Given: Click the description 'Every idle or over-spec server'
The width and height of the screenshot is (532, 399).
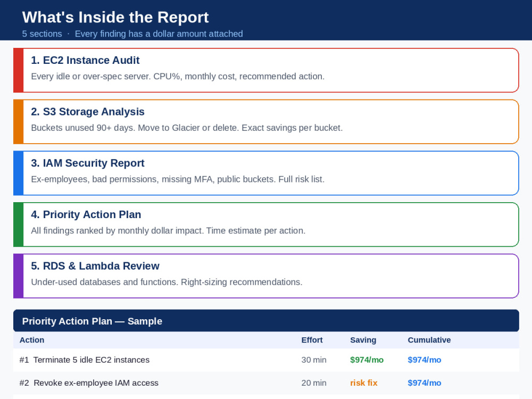Looking at the screenshot, I should (x=90, y=76).
